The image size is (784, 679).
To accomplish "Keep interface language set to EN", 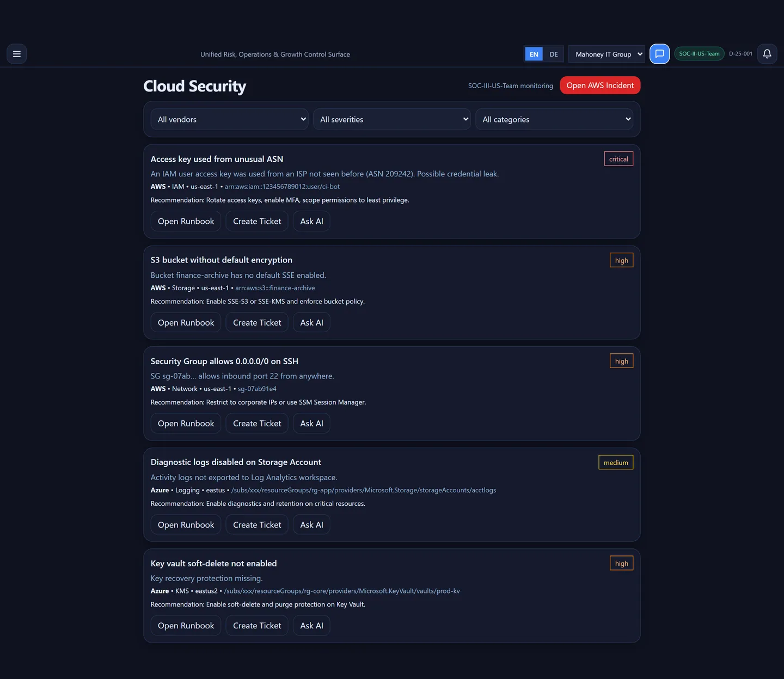I will click(534, 54).
